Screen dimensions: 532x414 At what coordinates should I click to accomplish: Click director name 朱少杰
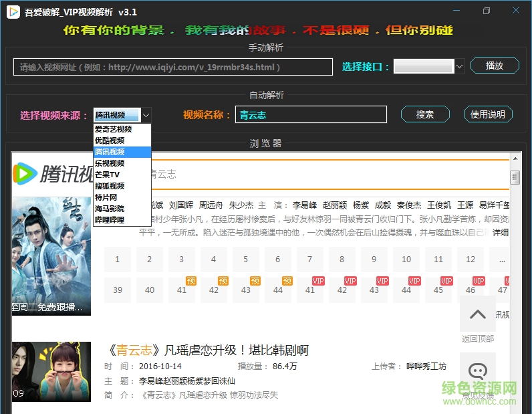tap(241, 205)
